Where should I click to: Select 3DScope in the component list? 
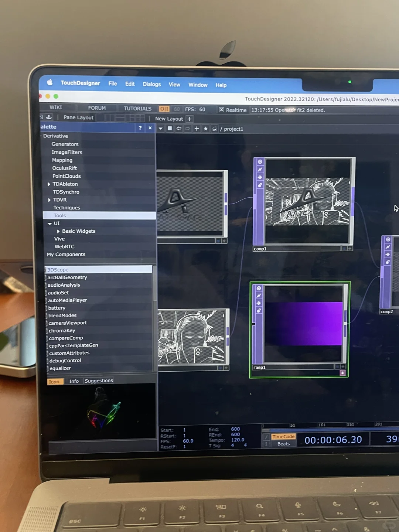coord(98,270)
